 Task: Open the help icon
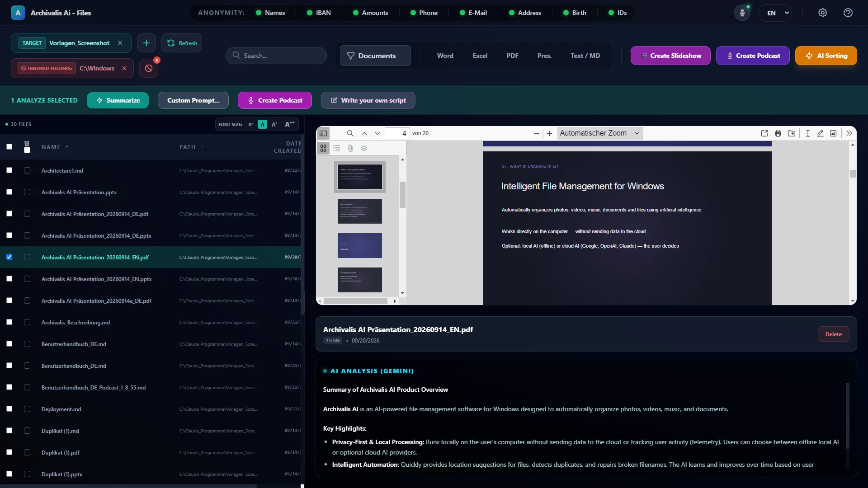pyautogui.click(x=848, y=13)
